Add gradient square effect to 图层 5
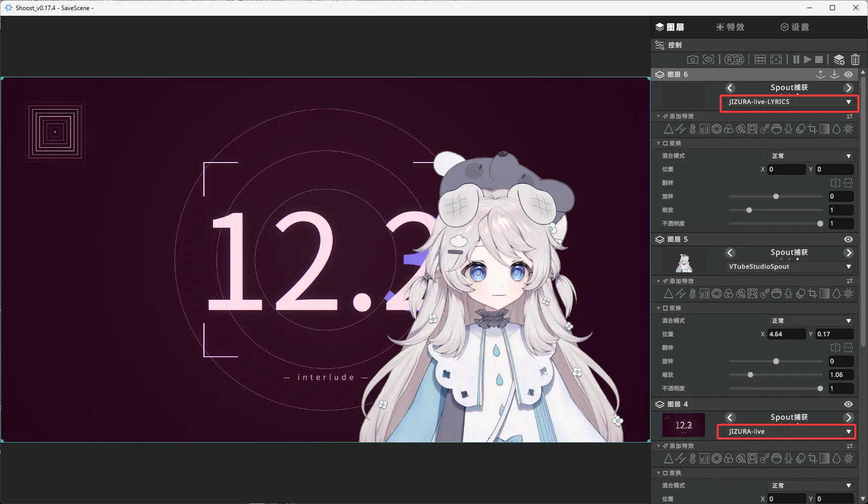 coord(824,294)
